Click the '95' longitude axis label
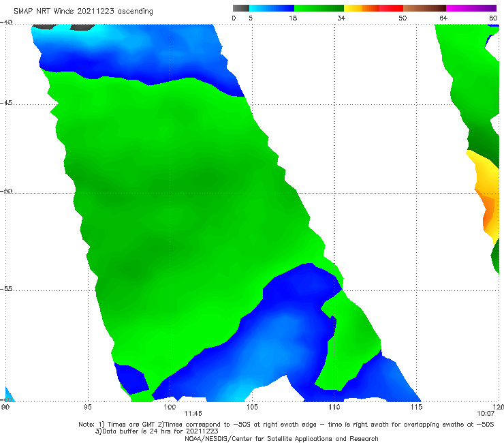This screenshot has width=504, height=443. 87,407
